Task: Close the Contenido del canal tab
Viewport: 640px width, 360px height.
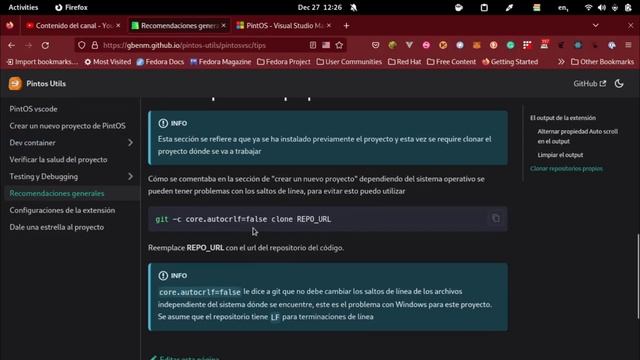Action: coord(118,25)
